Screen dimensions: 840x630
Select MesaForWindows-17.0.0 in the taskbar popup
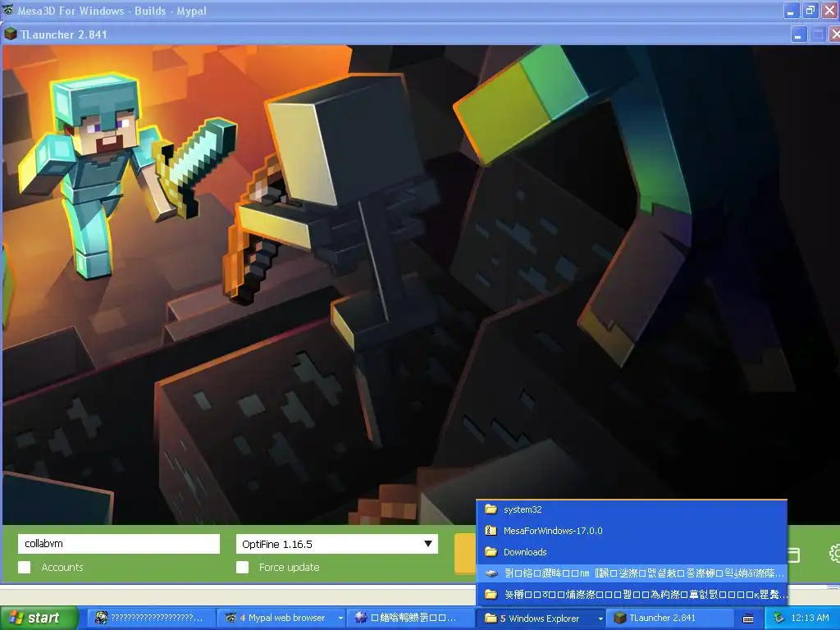(x=632, y=531)
